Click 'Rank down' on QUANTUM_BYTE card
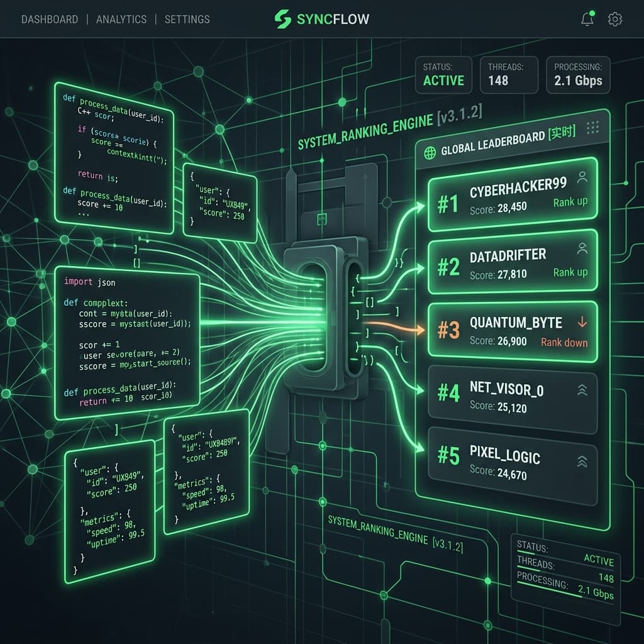 point(564,343)
